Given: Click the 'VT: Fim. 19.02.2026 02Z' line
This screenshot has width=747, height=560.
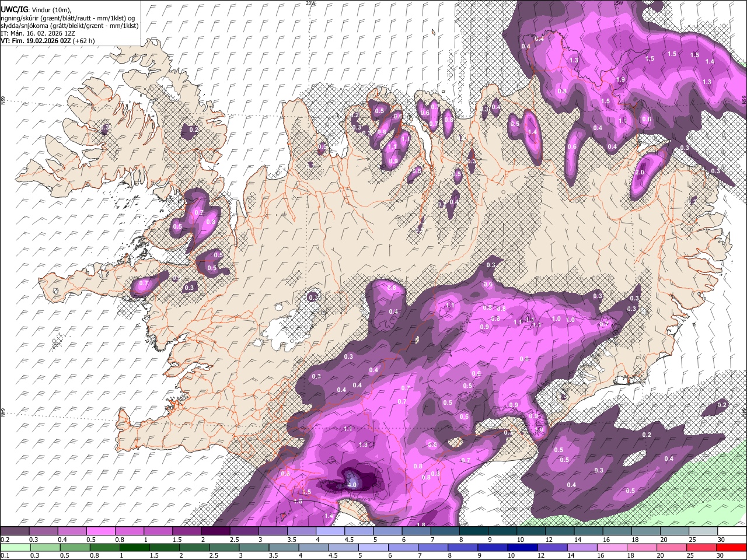Looking at the screenshot, I should coord(47,41).
